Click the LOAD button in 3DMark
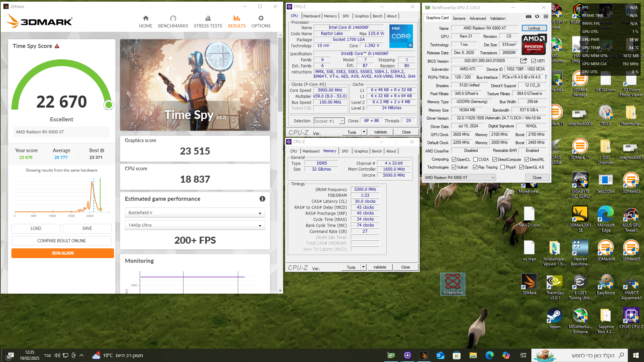Screen dimensions: 644x362 [x=36, y=229]
